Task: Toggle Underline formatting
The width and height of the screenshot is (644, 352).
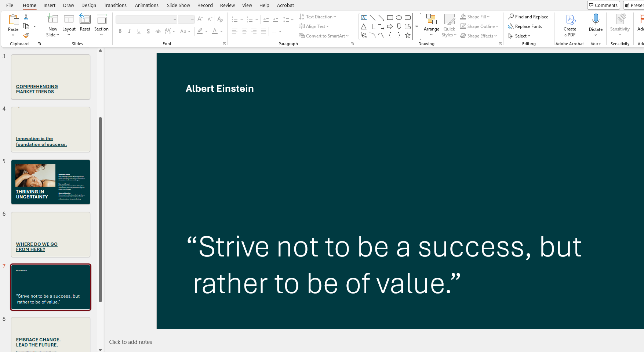Action: [139, 31]
